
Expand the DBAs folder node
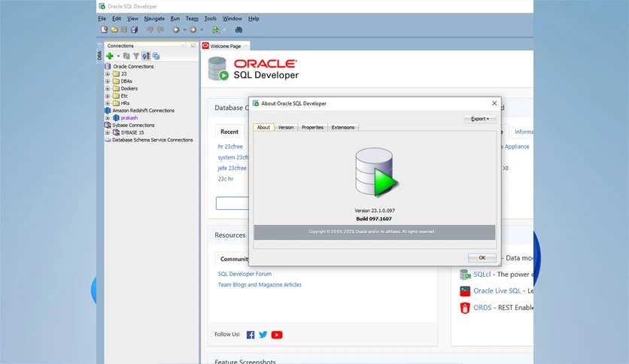click(x=108, y=81)
